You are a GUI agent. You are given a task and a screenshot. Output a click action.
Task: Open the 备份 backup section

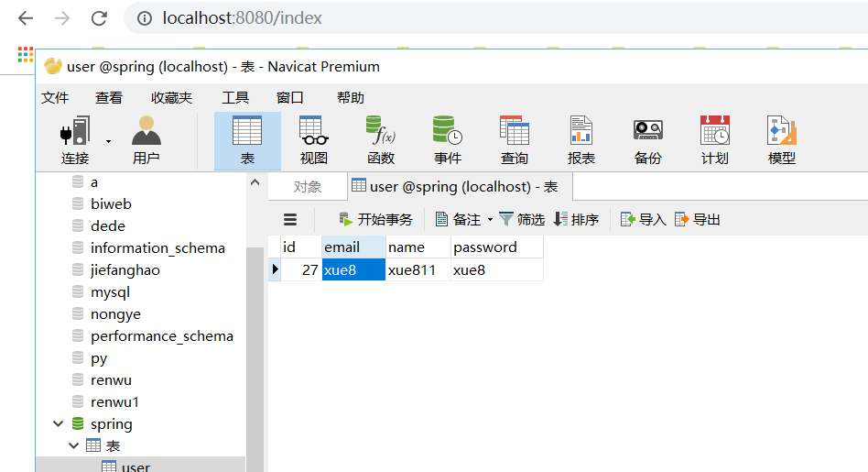647,141
